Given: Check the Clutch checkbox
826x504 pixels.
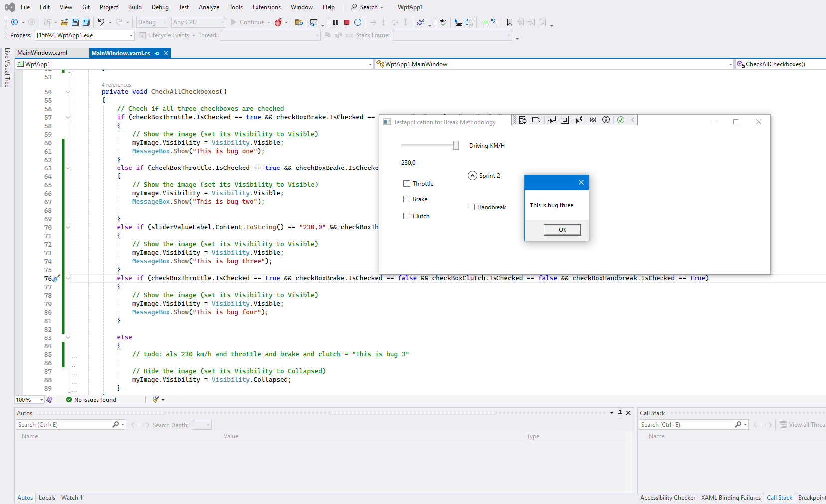Looking at the screenshot, I should tap(407, 216).
